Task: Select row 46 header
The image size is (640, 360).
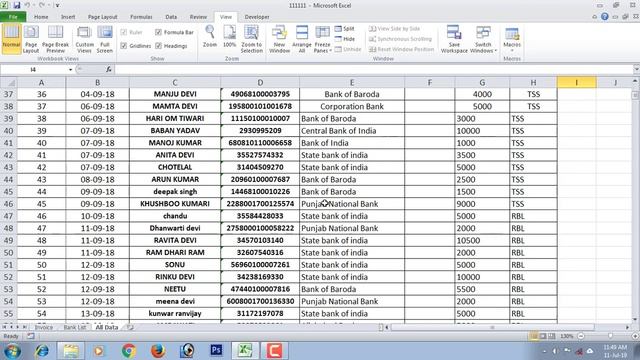Action: point(9,204)
